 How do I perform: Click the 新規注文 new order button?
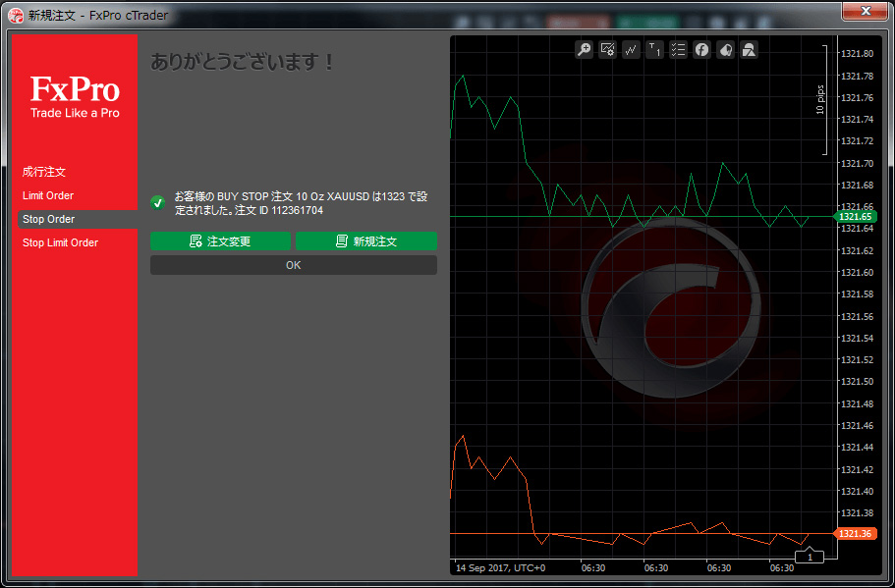coord(366,241)
